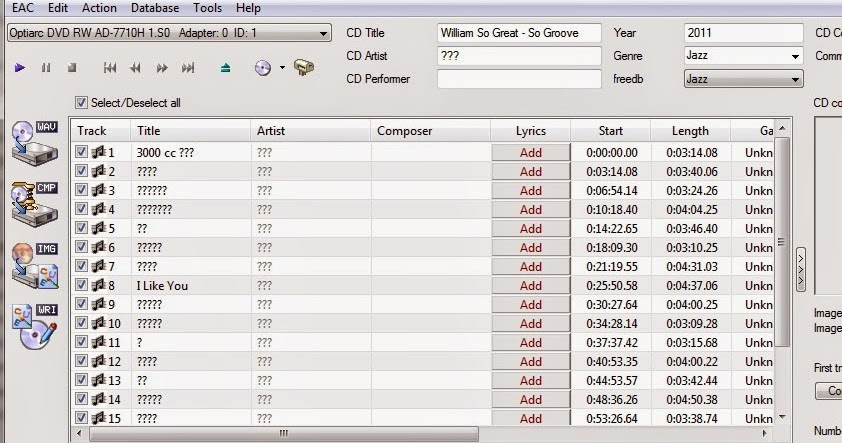Sort by the Title column header
This screenshot has height=443, width=842.
pyautogui.click(x=190, y=130)
